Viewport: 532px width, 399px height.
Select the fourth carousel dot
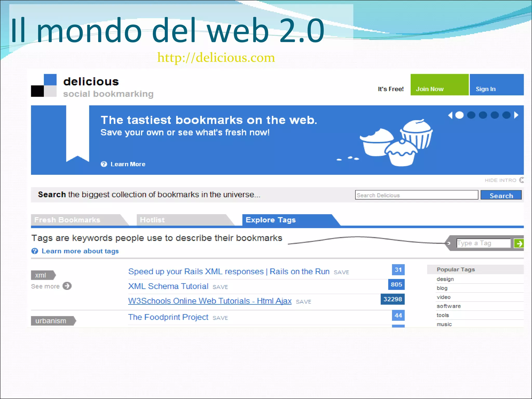pos(495,115)
